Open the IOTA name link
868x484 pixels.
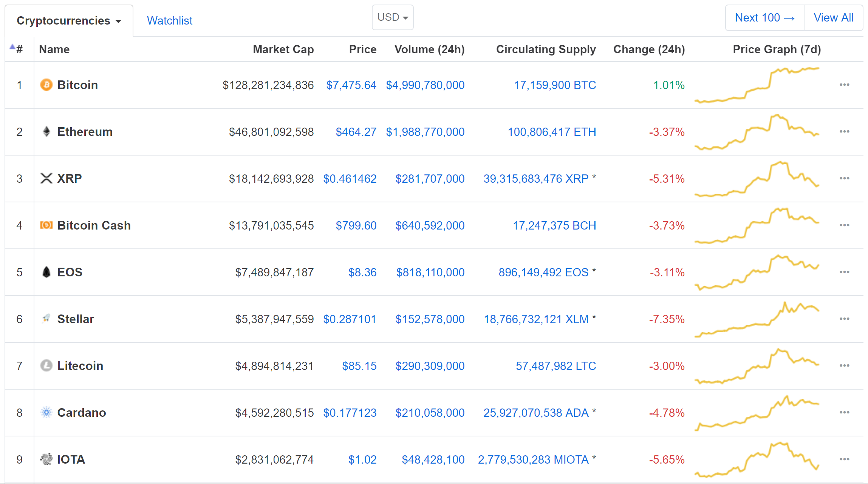(x=71, y=459)
